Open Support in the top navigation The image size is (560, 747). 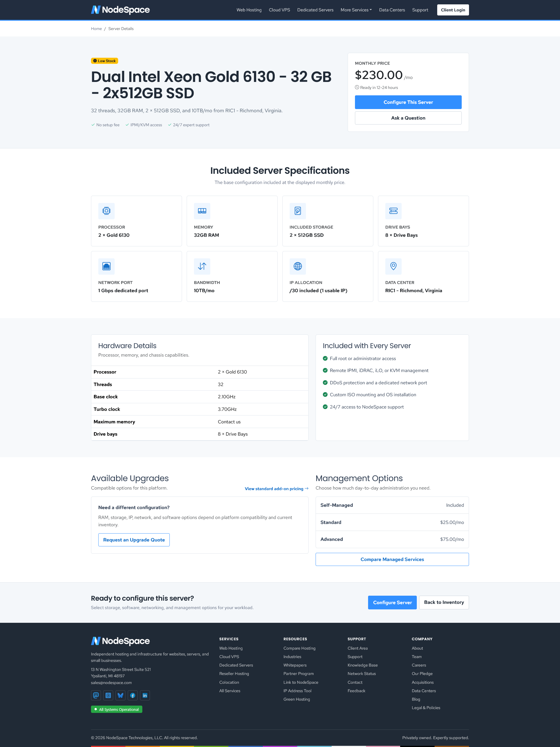coord(420,10)
